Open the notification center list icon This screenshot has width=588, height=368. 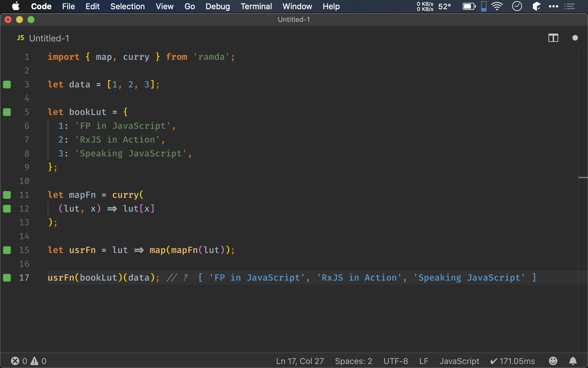pyautogui.click(x=569, y=6)
